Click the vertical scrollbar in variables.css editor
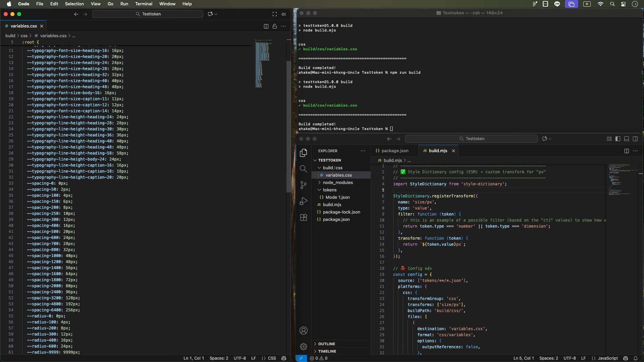Viewport: 644px width, 362px height. [x=289, y=127]
